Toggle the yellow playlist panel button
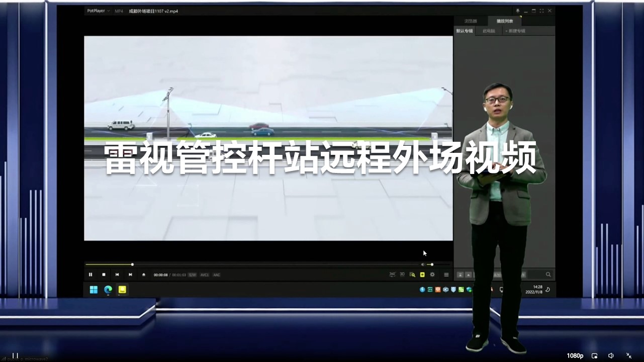This screenshot has height=362, width=644. click(x=422, y=275)
